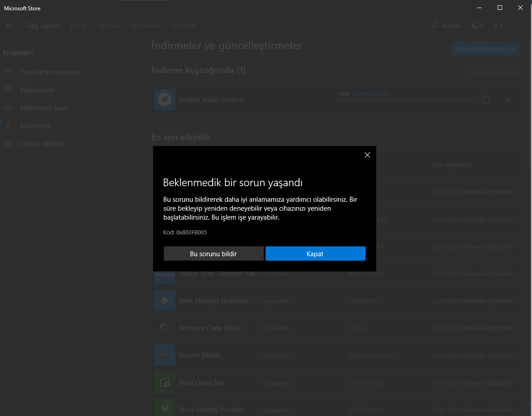
Task: Click the gift icon beside 'Cihaza dâhildir'
Action: (8, 144)
